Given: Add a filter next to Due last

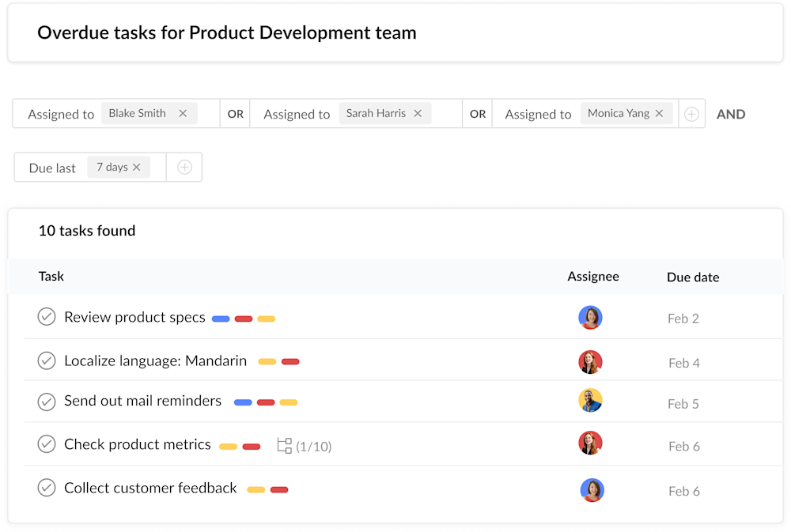Looking at the screenshot, I should [x=184, y=168].
